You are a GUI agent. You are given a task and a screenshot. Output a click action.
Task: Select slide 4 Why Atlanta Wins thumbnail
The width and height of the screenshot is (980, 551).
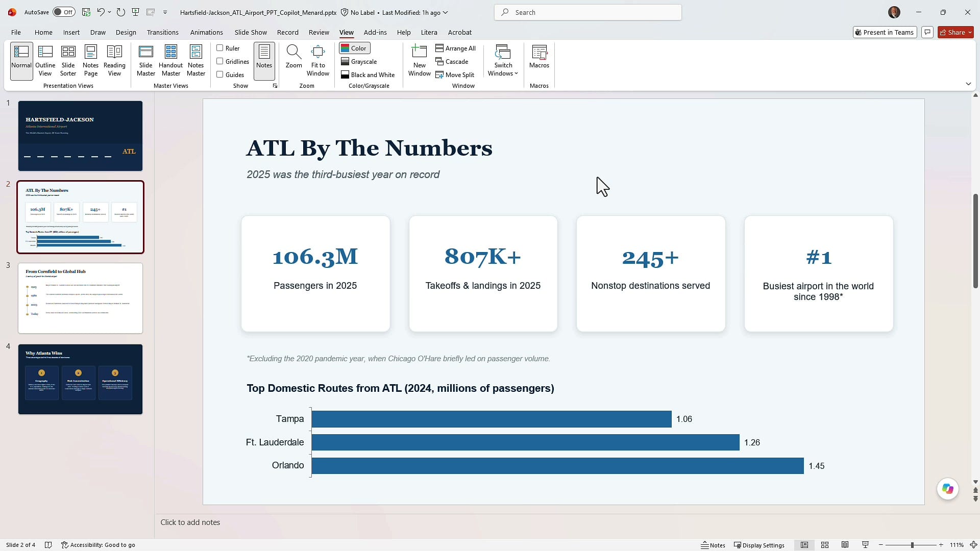click(x=80, y=379)
